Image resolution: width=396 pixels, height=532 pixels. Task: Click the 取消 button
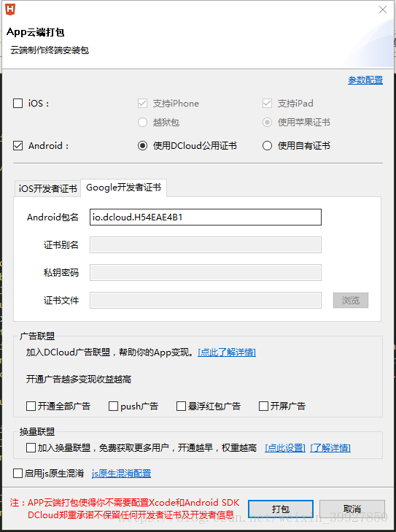pyautogui.click(x=352, y=509)
